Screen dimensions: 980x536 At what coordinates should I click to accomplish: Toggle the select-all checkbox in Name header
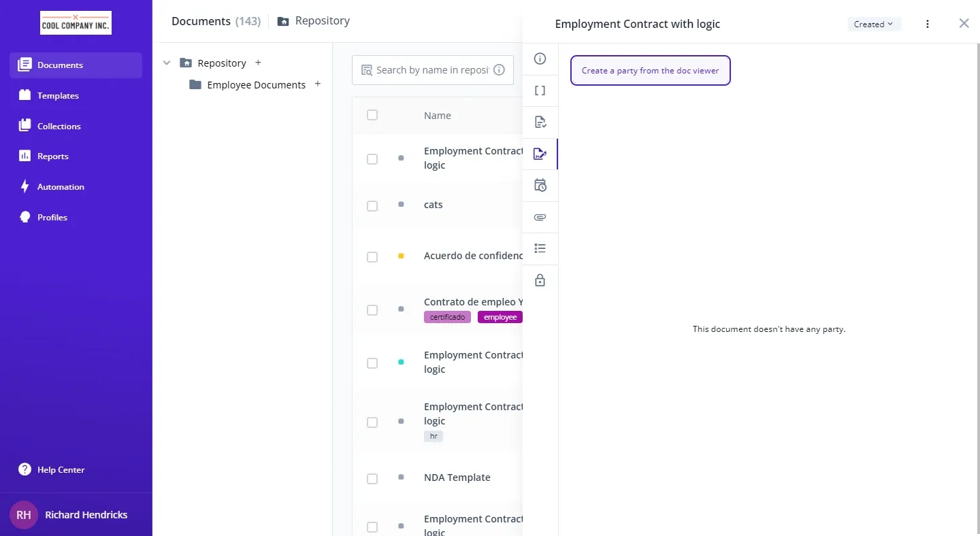point(372,115)
